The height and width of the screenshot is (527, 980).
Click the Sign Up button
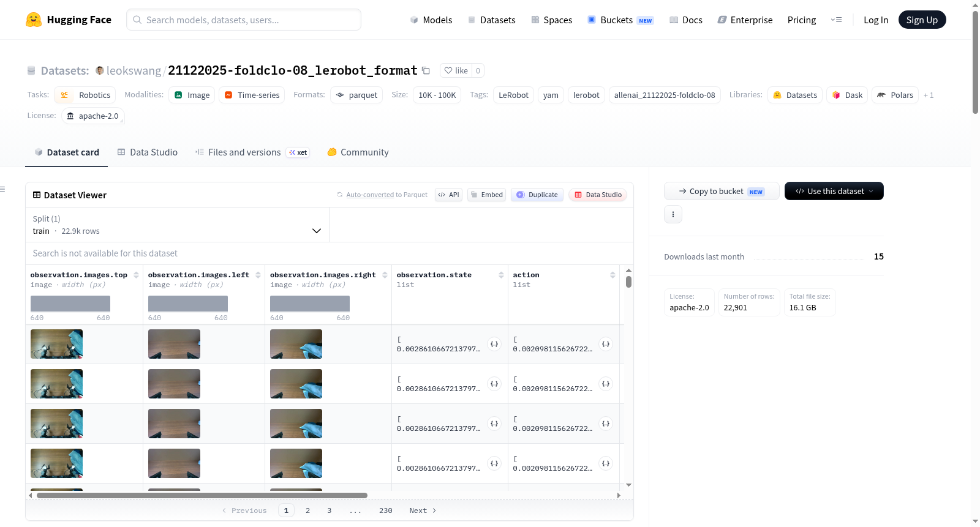922,20
